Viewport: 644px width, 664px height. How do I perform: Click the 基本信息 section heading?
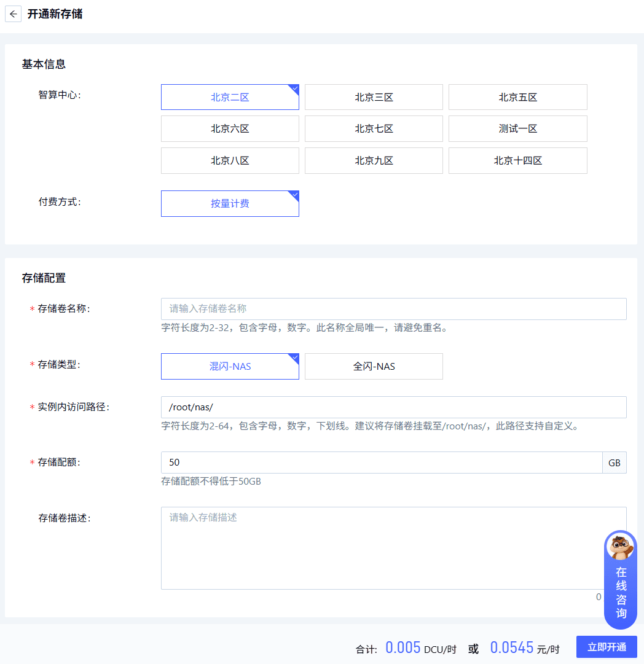44,64
